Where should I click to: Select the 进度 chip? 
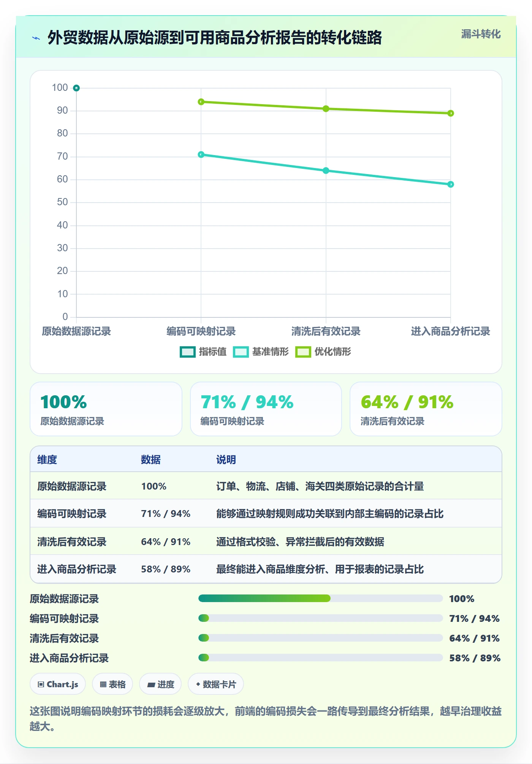(x=160, y=684)
